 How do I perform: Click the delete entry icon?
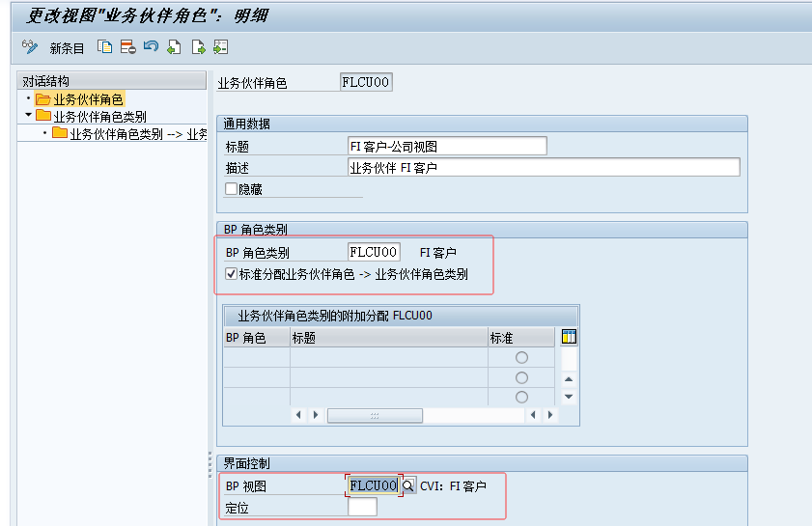tap(127, 47)
